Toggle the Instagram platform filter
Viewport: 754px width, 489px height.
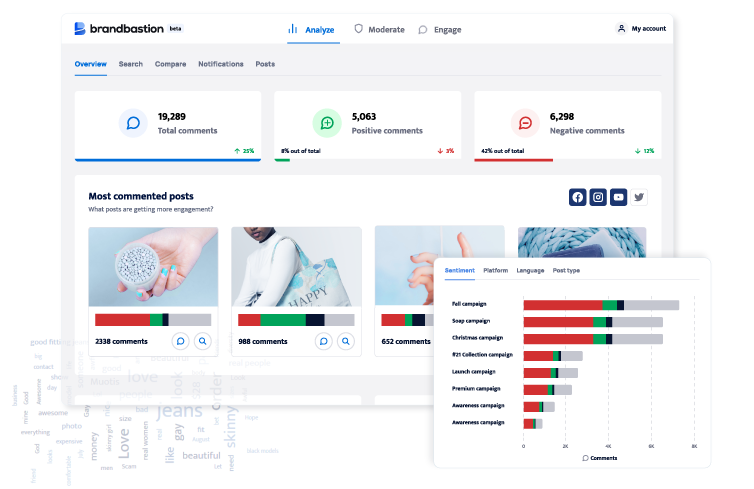(x=598, y=197)
